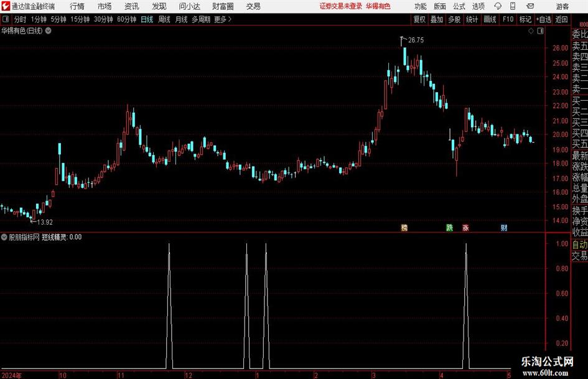
Task: Click the 画线 drawing button
Action: click(490, 19)
